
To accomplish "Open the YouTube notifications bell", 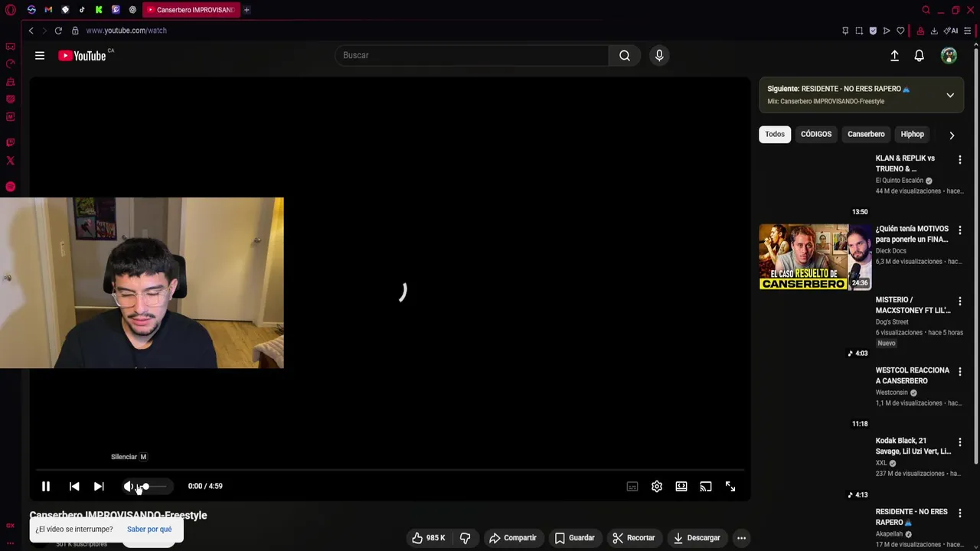I will tap(919, 55).
